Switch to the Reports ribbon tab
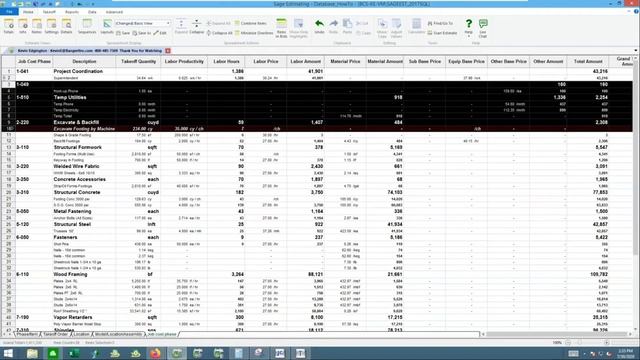640x360 pixels. 72,12
